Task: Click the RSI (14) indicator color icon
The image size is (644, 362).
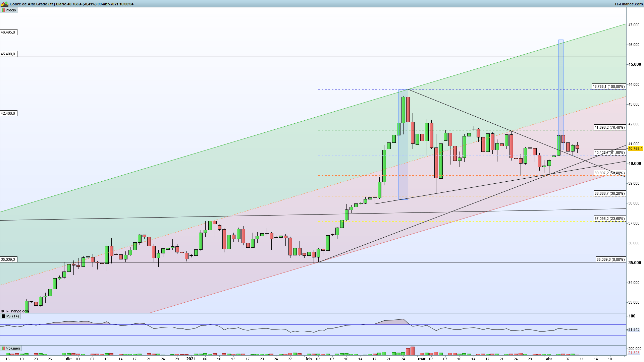Action: coord(3,316)
